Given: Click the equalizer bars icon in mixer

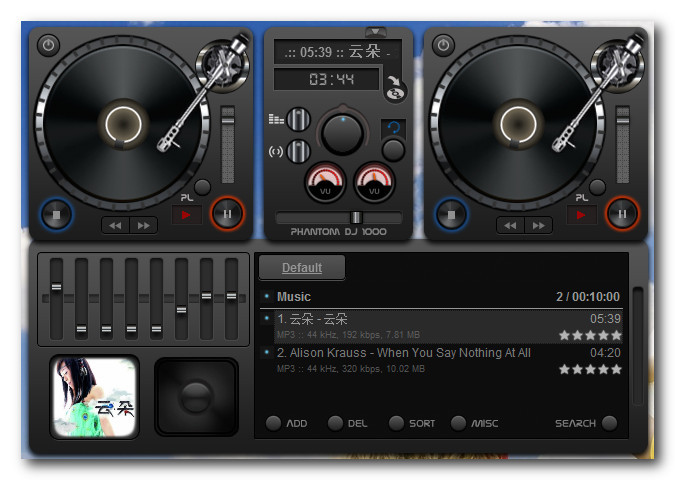Looking at the screenshot, I should (x=276, y=118).
